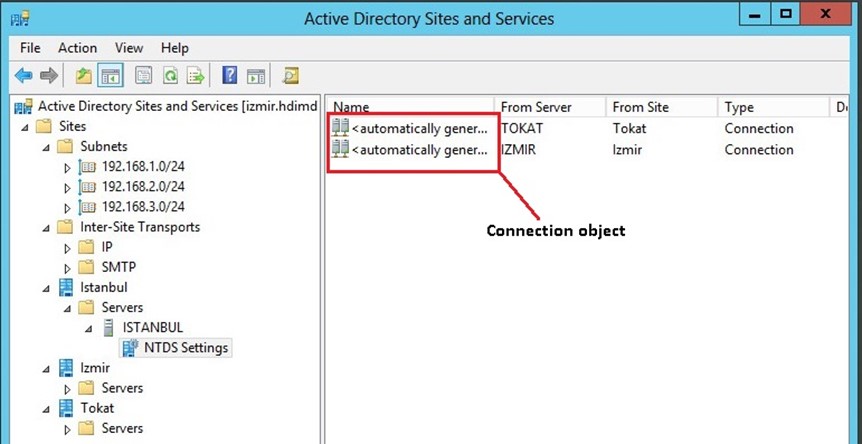Click TOKAT in From Server column
This screenshot has width=862, height=444.
[522, 129]
